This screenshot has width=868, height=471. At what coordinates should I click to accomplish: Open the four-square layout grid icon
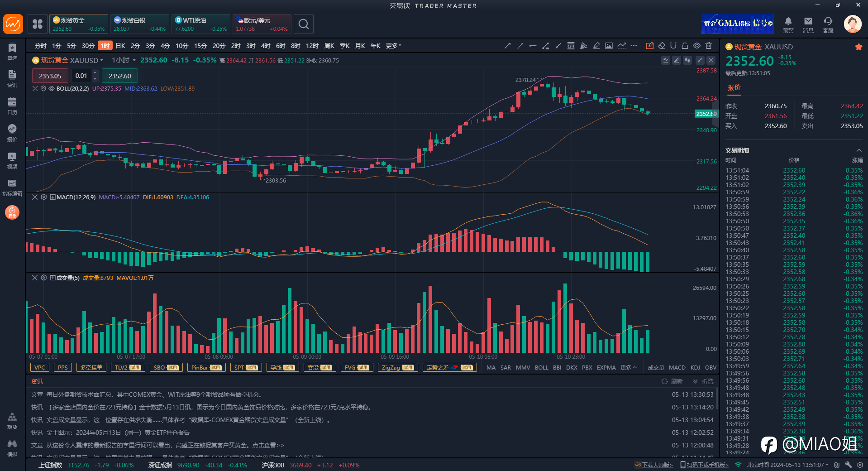tap(38, 24)
